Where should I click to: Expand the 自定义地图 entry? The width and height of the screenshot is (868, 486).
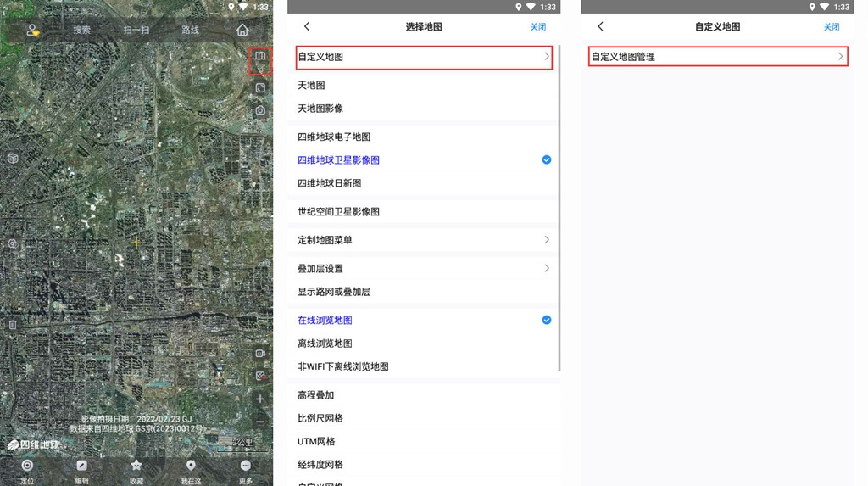click(424, 57)
